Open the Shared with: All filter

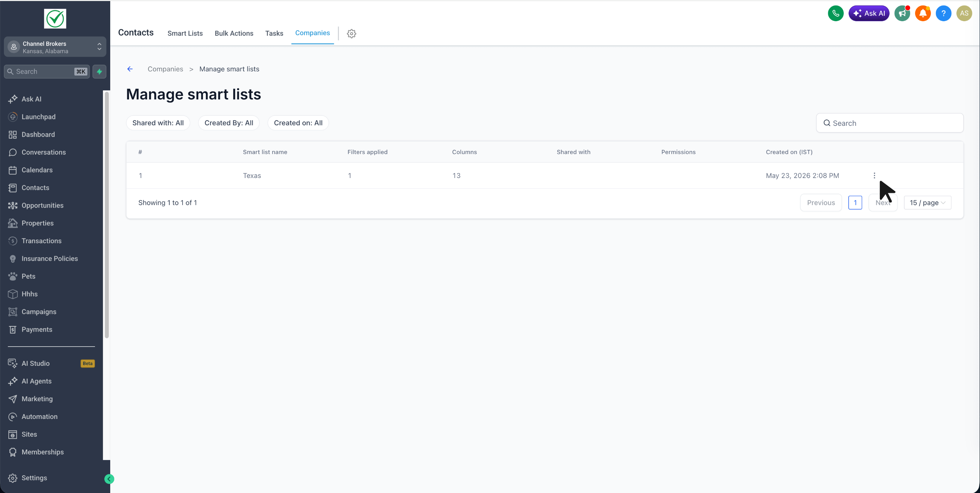(158, 123)
